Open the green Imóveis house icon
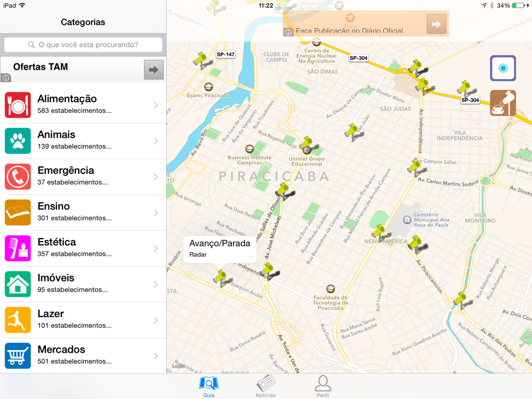The width and height of the screenshot is (532, 399). point(18,284)
